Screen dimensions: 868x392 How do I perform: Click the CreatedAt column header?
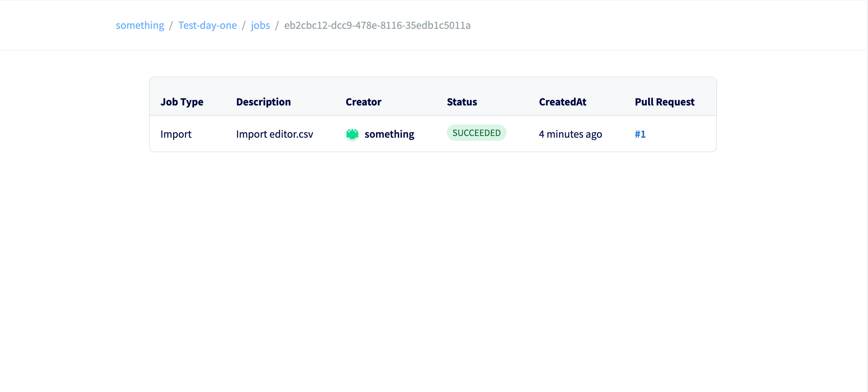click(562, 102)
